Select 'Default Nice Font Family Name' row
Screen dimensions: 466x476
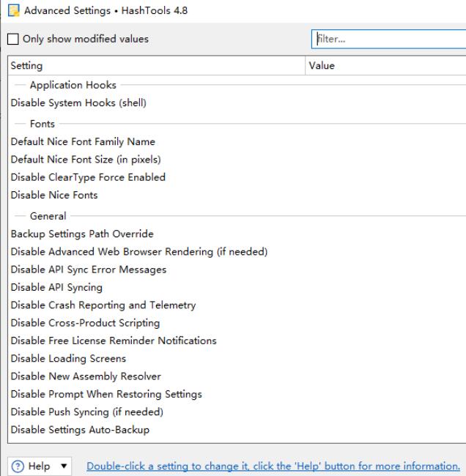(83, 142)
